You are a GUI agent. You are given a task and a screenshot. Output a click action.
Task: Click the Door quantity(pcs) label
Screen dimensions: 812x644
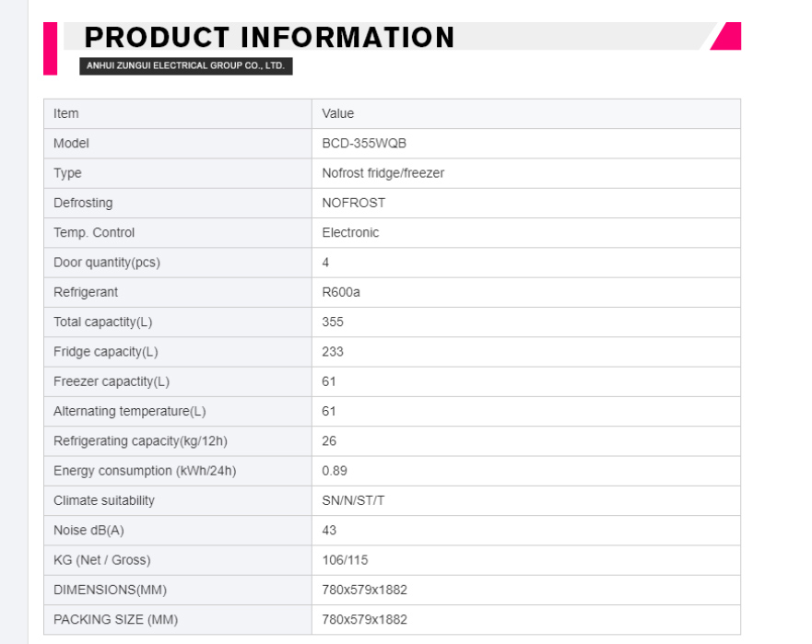click(107, 263)
